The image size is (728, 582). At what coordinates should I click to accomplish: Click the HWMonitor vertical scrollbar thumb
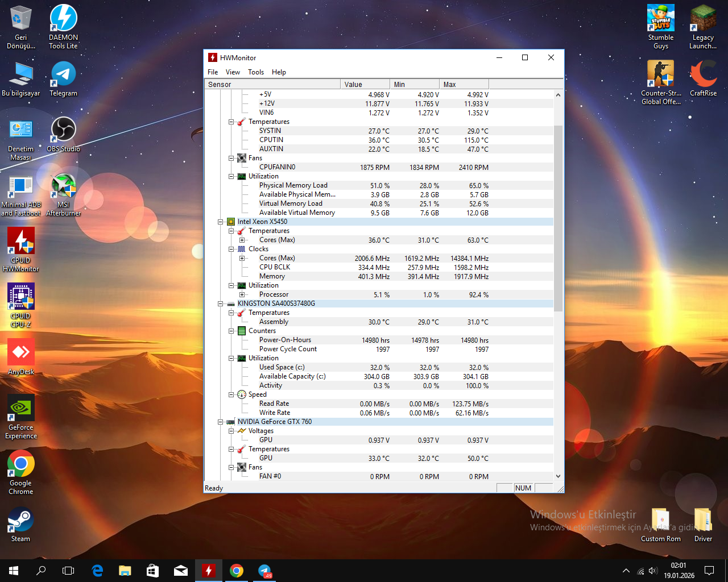point(558,218)
